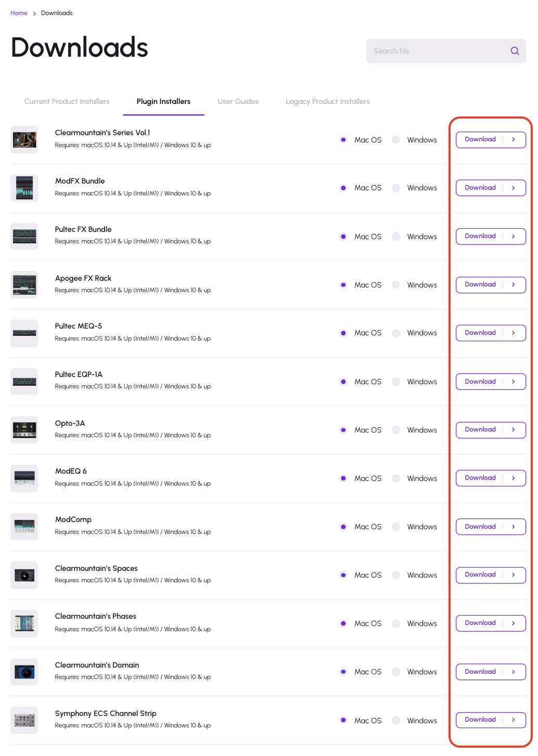
Task: Click the Clearmountain's Spaces plugin icon
Action: pos(24,575)
